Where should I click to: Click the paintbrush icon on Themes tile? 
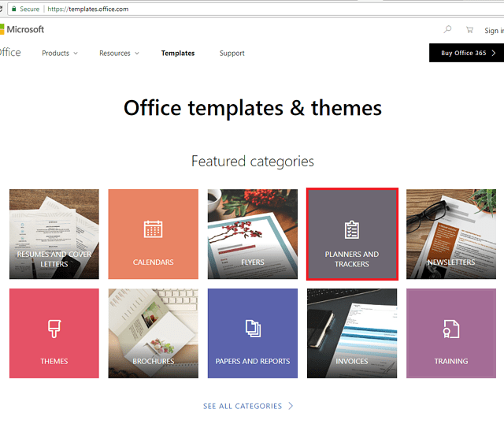click(x=54, y=329)
